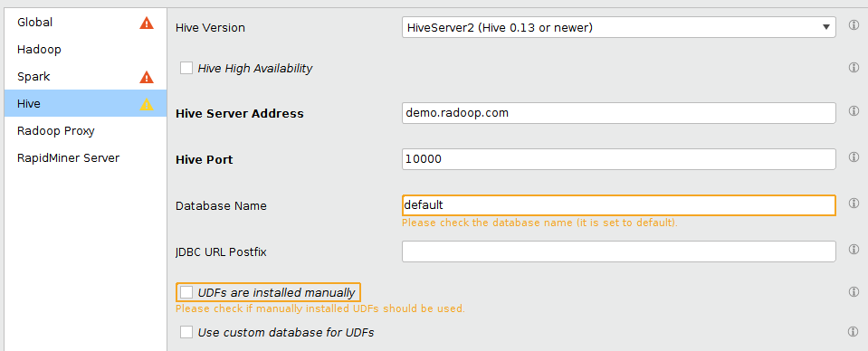Viewport: 868px width, 351px height.
Task: Click info icon for Database Name
Action: coord(854,204)
